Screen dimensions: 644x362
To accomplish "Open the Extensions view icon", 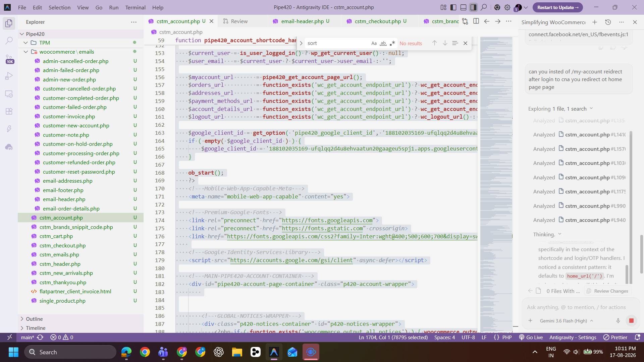I will point(9,111).
